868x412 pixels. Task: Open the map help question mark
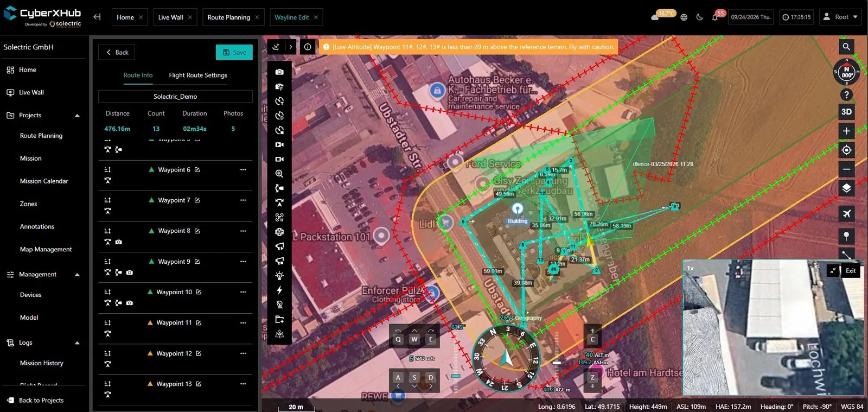pos(846,94)
